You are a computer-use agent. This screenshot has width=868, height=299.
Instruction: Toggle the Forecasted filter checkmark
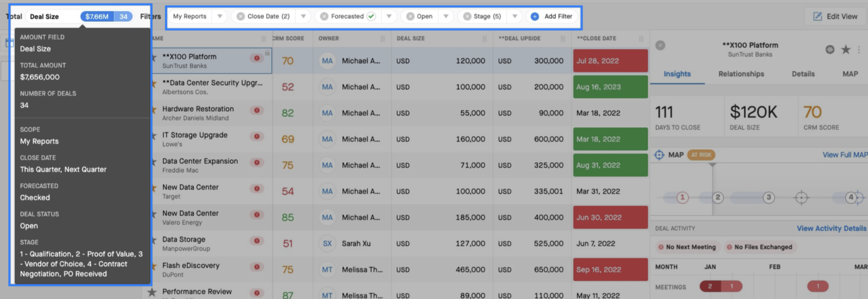(371, 17)
